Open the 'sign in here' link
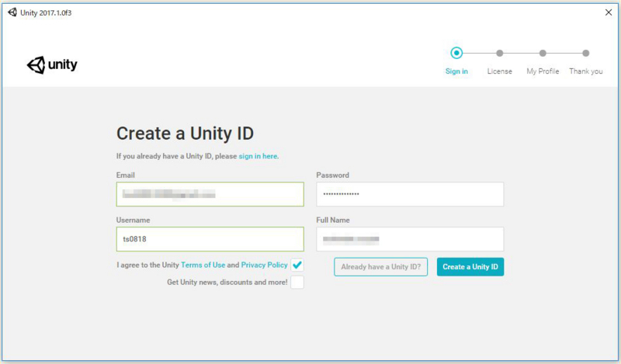The image size is (621, 364). click(258, 156)
